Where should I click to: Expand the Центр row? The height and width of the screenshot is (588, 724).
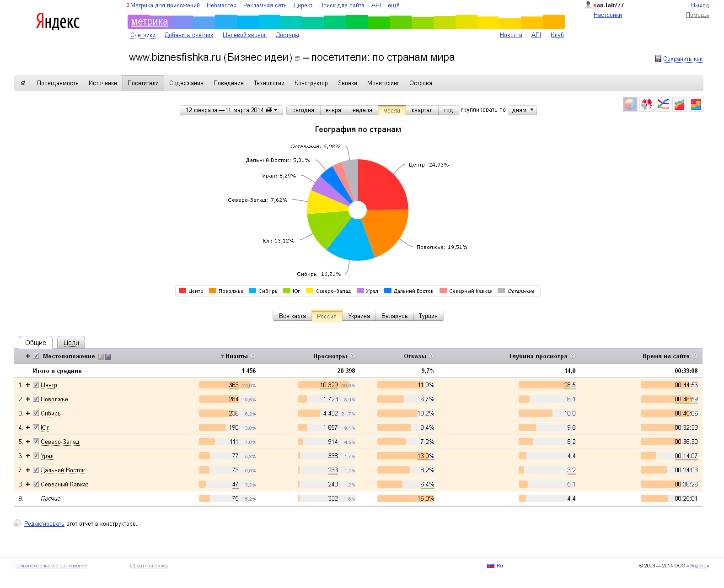pos(28,385)
